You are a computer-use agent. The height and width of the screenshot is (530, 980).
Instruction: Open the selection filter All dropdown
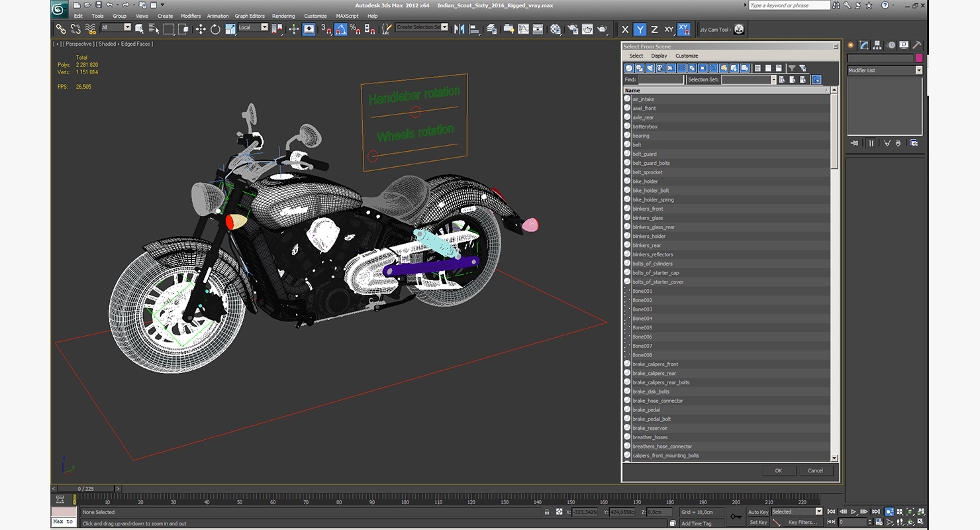[116, 27]
